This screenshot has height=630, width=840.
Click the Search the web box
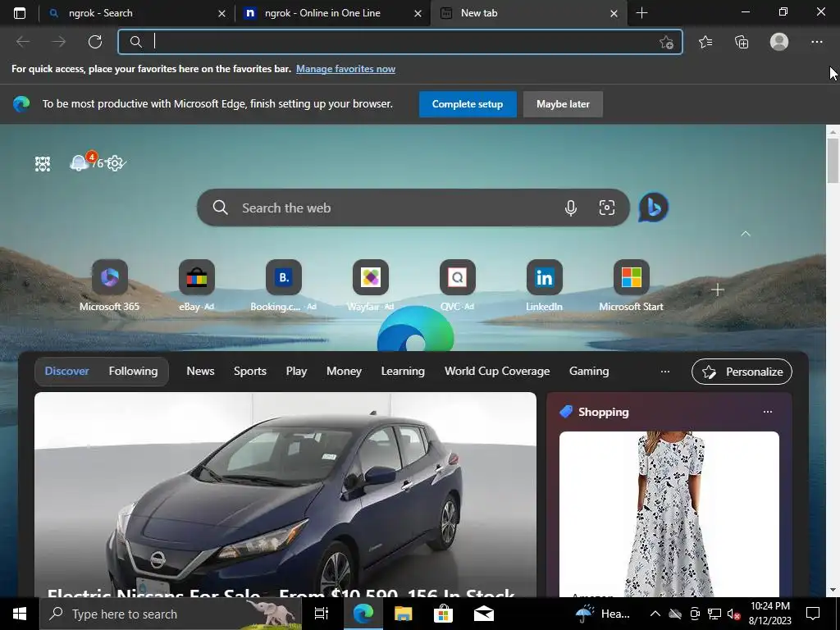pos(413,208)
